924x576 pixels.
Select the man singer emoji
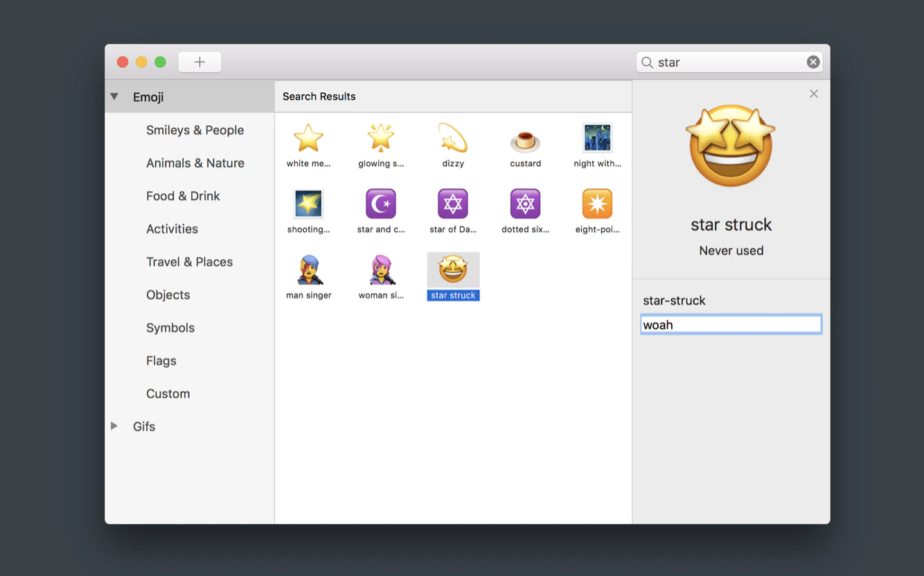308,270
